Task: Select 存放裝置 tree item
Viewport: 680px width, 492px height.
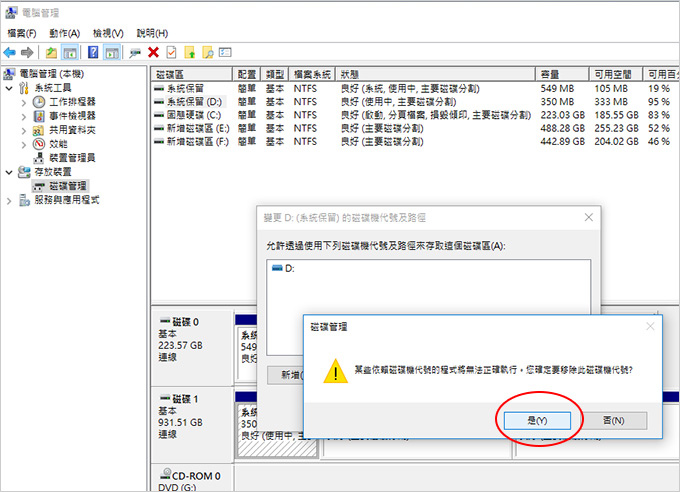Action: [x=53, y=172]
